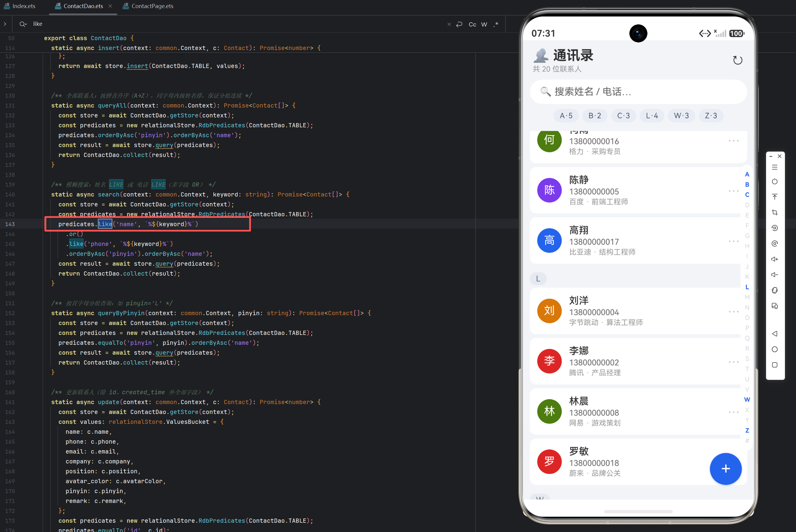The height and width of the screenshot is (532, 796).
Task: Jump to letter W in the index bar
Action: point(747,400)
